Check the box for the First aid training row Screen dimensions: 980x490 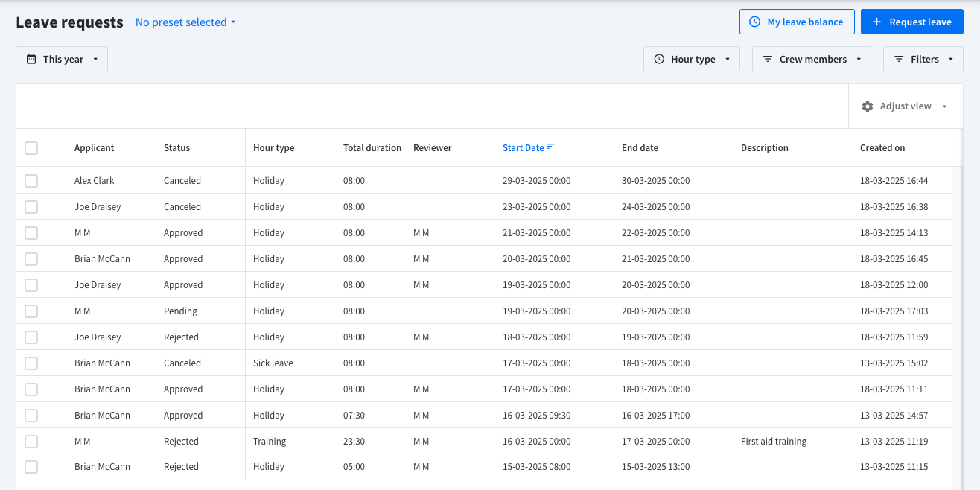coord(31,442)
